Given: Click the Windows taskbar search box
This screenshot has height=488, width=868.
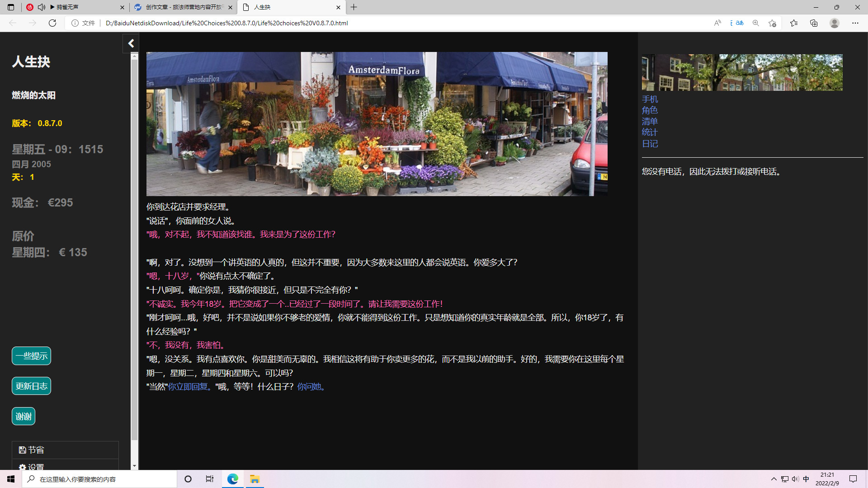Looking at the screenshot, I should click(x=99, y=479).
